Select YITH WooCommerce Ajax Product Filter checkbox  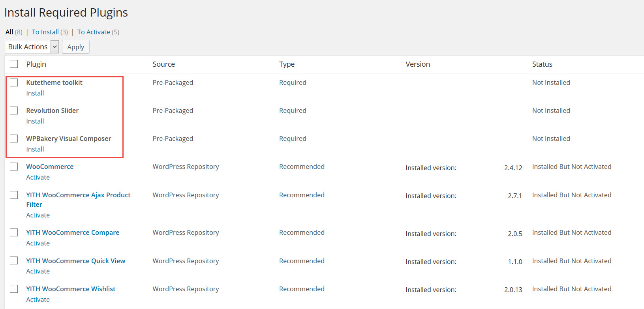[x=14, y=195]
